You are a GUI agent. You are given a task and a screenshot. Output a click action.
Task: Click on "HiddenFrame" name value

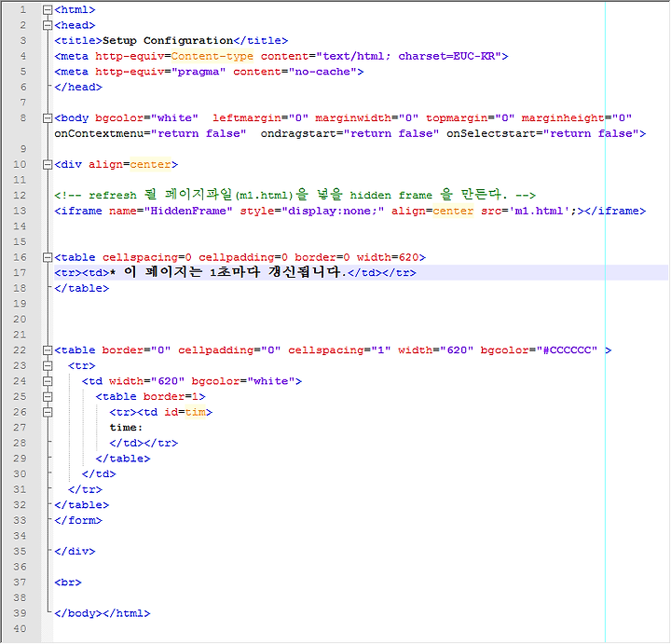pos(188,211)
